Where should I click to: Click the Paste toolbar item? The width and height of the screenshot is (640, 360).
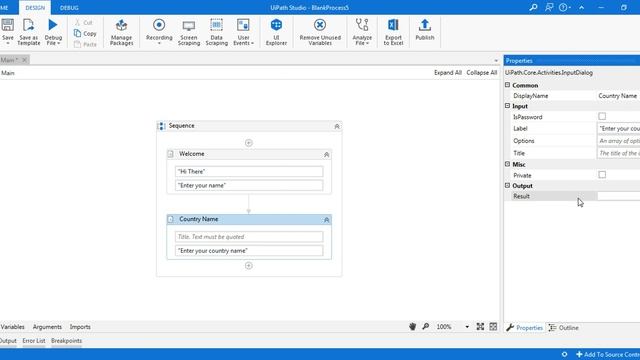(x=85, y=44)
